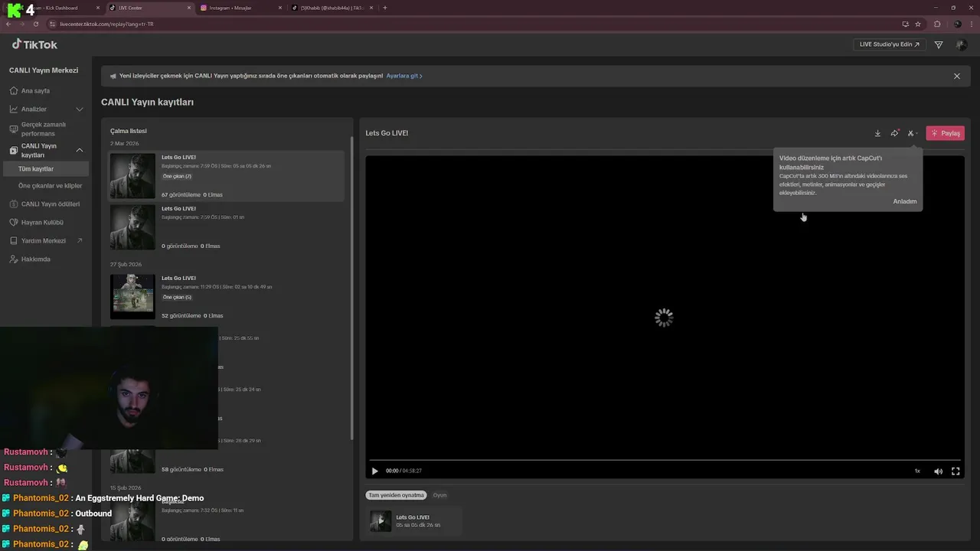
Task: Enter fullscreen on the video player
Action: [955, 471]
